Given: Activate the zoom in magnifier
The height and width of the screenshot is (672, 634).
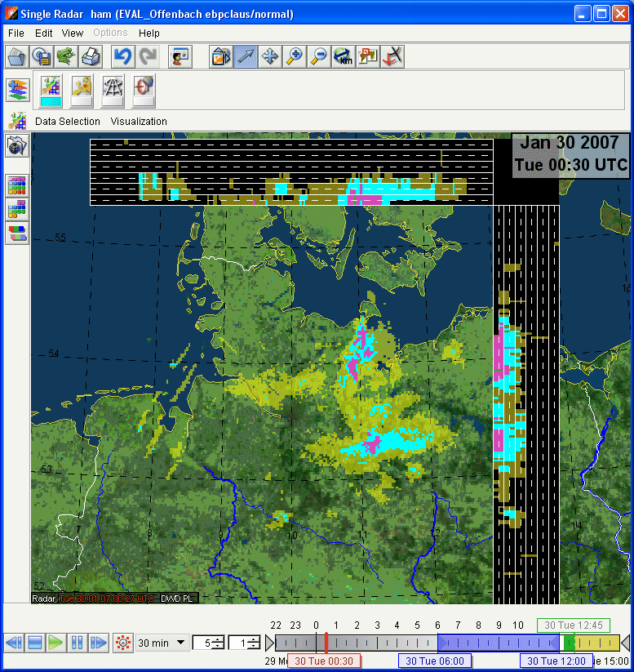Looking at the screenshot, I should point(295,56).
